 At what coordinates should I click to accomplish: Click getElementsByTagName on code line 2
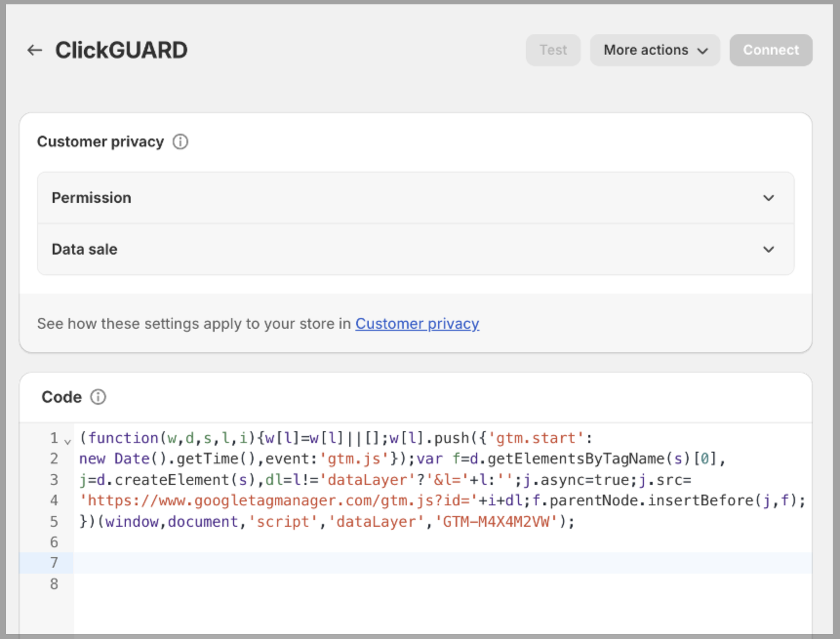point(576,459)
